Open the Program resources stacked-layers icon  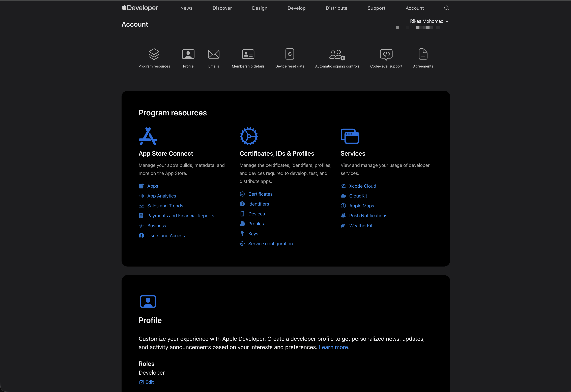tap(154, 54)
